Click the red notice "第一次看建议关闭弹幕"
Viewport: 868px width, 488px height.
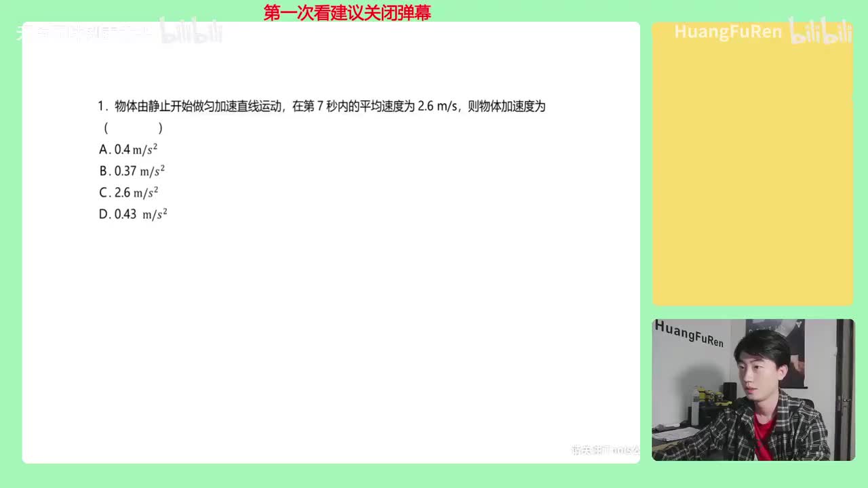[x=347, y=13]
